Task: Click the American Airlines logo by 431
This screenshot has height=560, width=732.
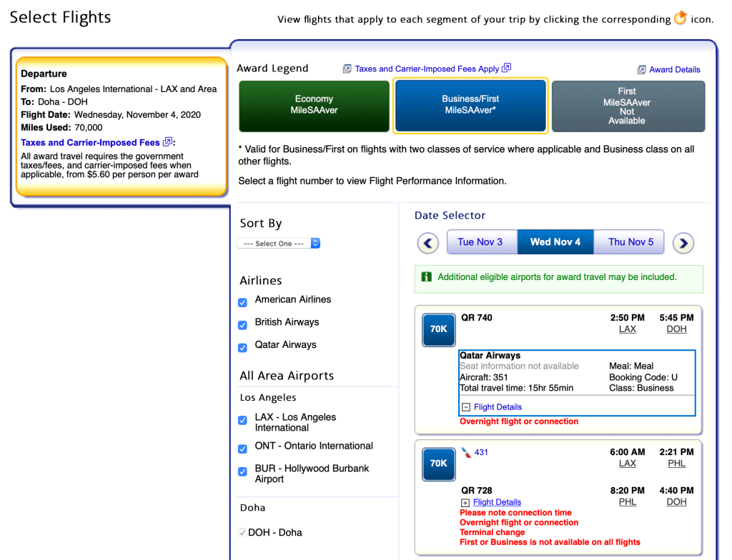Action: [467, 452]
